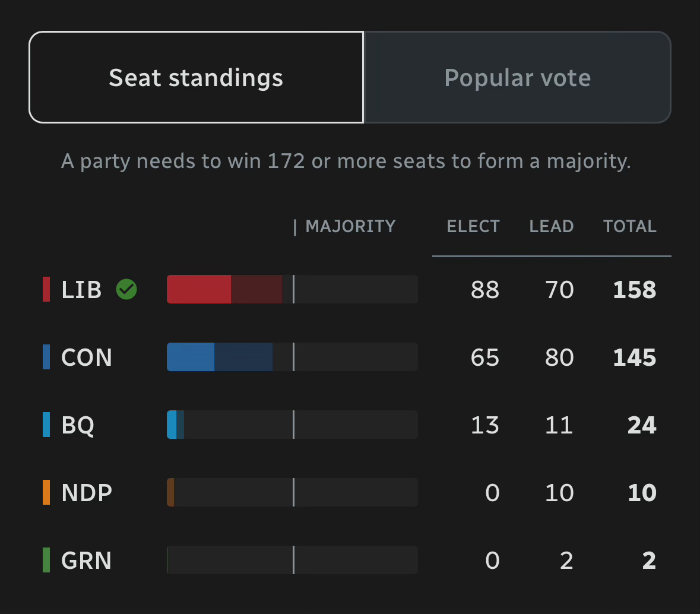Screen dimensions: 700x614
Task: Click the green GRN party color marker
Action: click(46, 561)
